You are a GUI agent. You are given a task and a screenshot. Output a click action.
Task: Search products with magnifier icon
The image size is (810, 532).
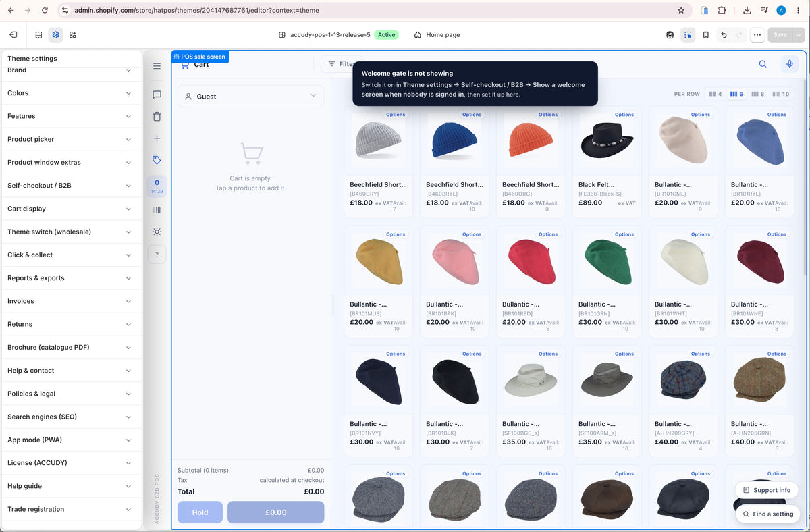tap(763, 64)
